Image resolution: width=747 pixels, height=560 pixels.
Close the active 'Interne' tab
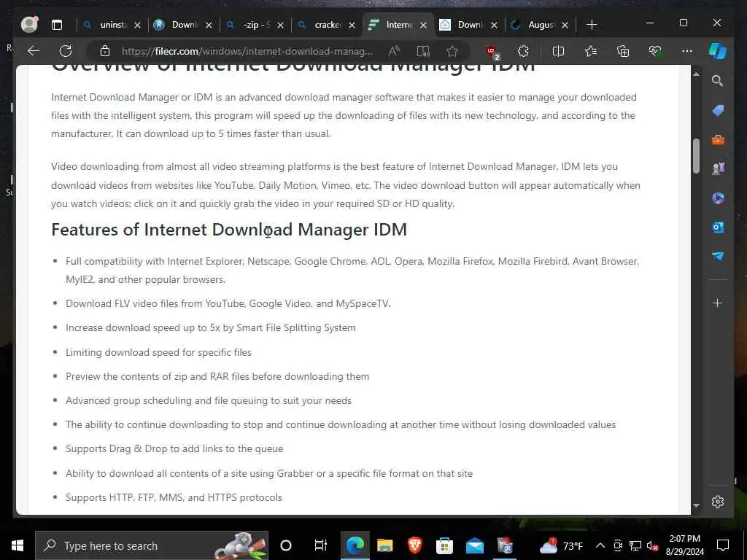coord(423,26)
